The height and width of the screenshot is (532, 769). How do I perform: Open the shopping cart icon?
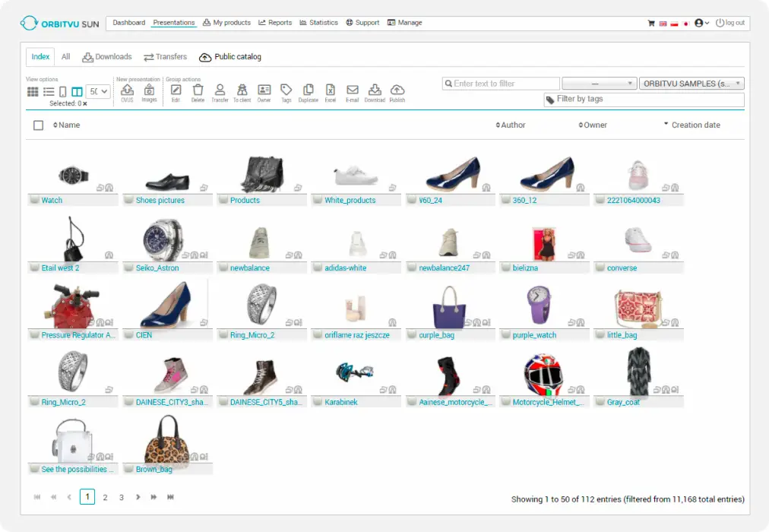click(651, 23)
